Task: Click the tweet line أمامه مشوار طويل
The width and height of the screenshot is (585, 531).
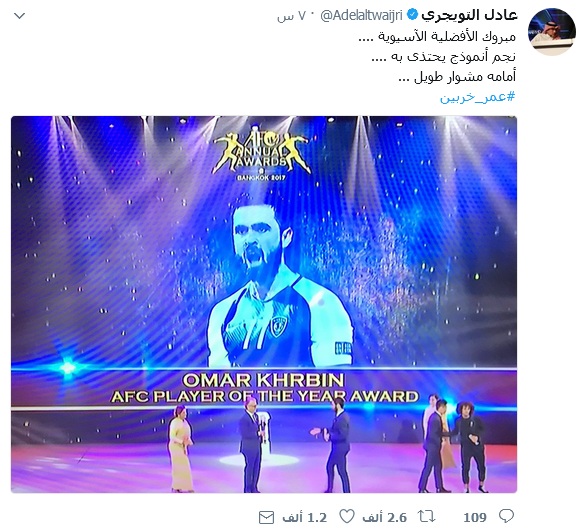Action: 457,76
